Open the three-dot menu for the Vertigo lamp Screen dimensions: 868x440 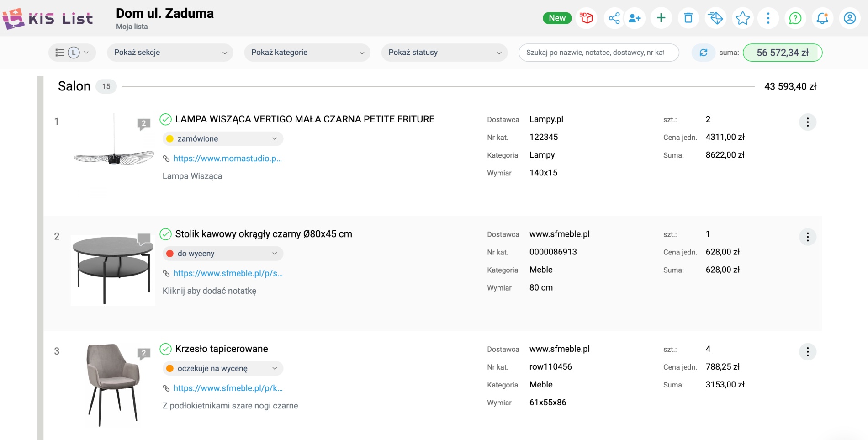click(x=807, y=122)
